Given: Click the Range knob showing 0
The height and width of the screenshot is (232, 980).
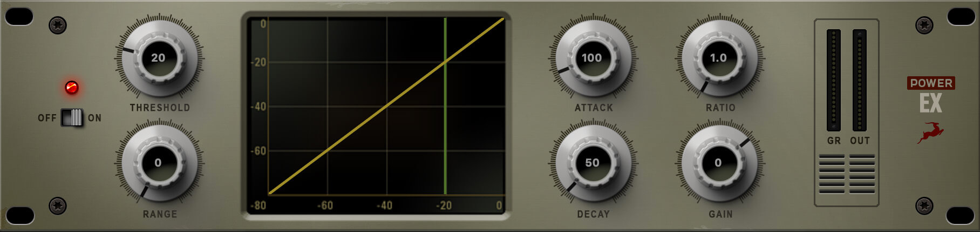Looking at the screenshot, I should 159,163.
